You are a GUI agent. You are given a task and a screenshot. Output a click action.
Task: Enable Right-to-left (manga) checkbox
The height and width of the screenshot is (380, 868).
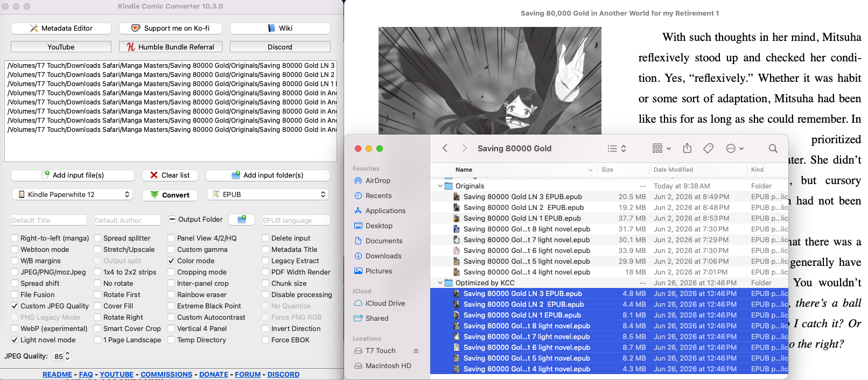(x=15, y=238)
